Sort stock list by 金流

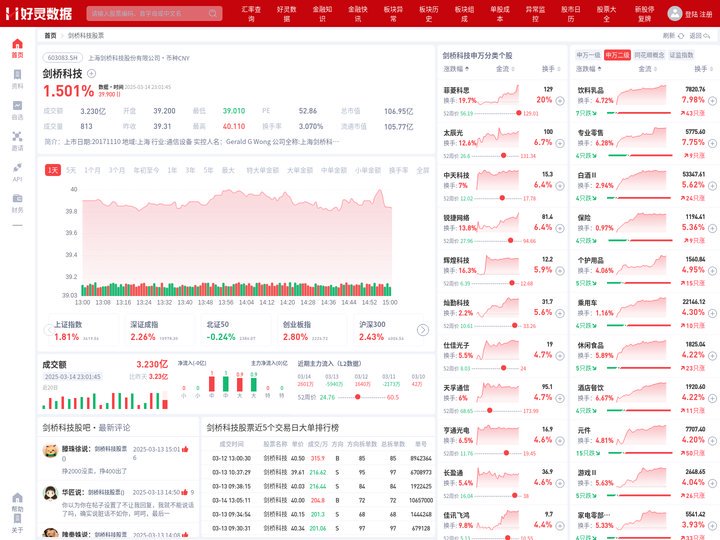click(x=505, y=69)
